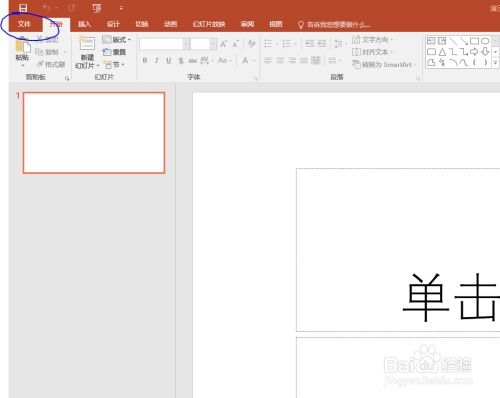The image size is (500, 398).
Task: Click the Increase Font Size icon
Action: click(223, 44)
